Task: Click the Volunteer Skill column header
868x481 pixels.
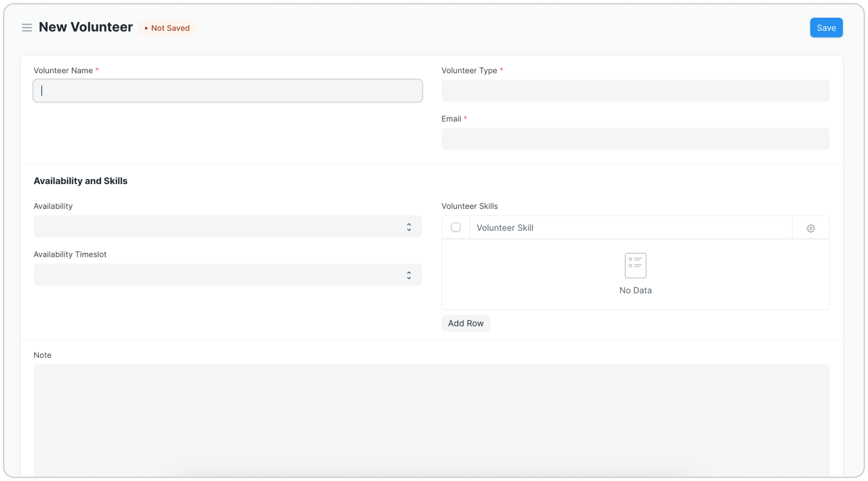Action: 505,228
